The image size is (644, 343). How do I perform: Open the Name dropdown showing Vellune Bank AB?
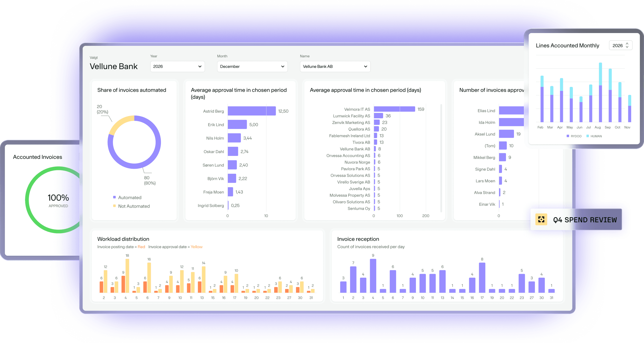coord(335,66)
